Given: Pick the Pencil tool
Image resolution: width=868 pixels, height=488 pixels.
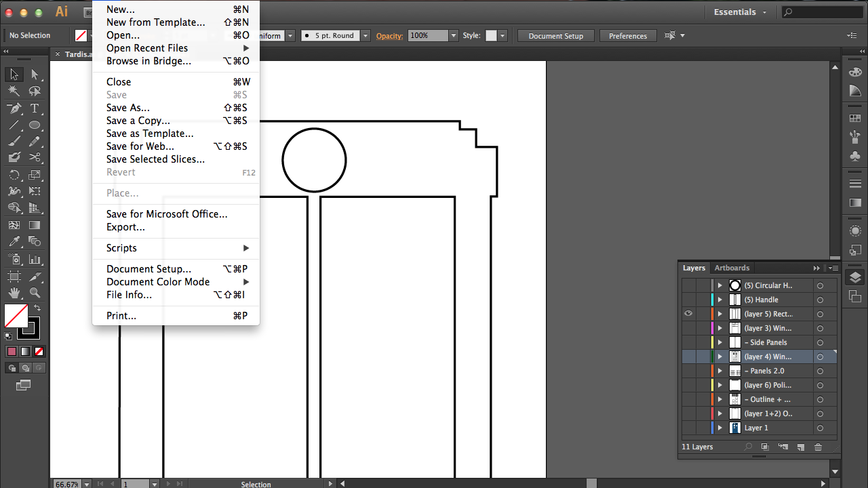Looking at the screenshot, I should point(35,142).
